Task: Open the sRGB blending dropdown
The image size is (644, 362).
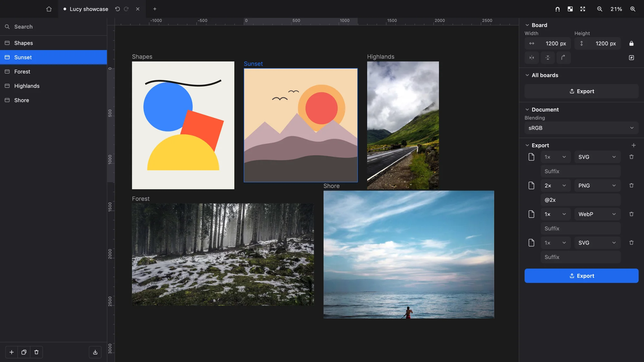Action: point(581,128)
